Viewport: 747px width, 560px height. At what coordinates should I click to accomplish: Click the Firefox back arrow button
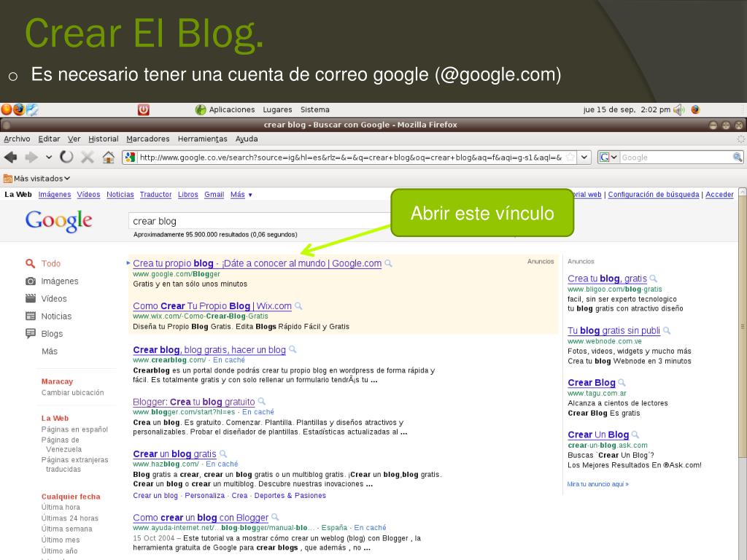(10, 157)
